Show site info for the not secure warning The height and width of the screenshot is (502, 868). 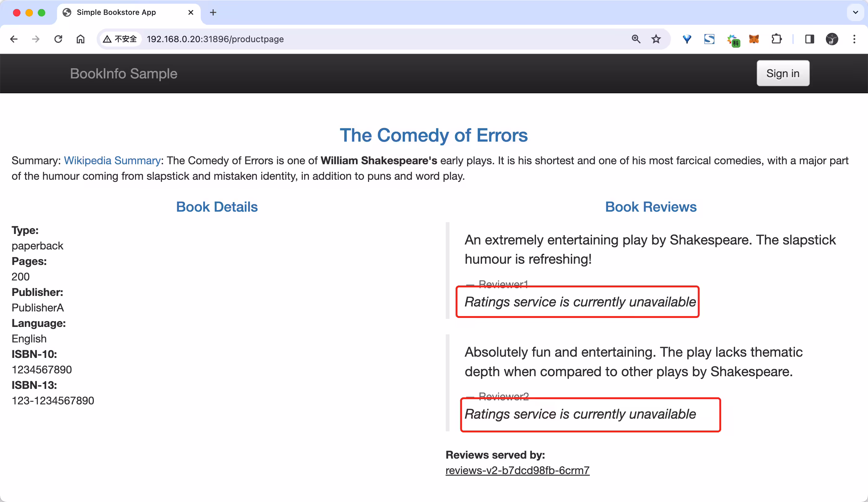[x=120, y=39]
